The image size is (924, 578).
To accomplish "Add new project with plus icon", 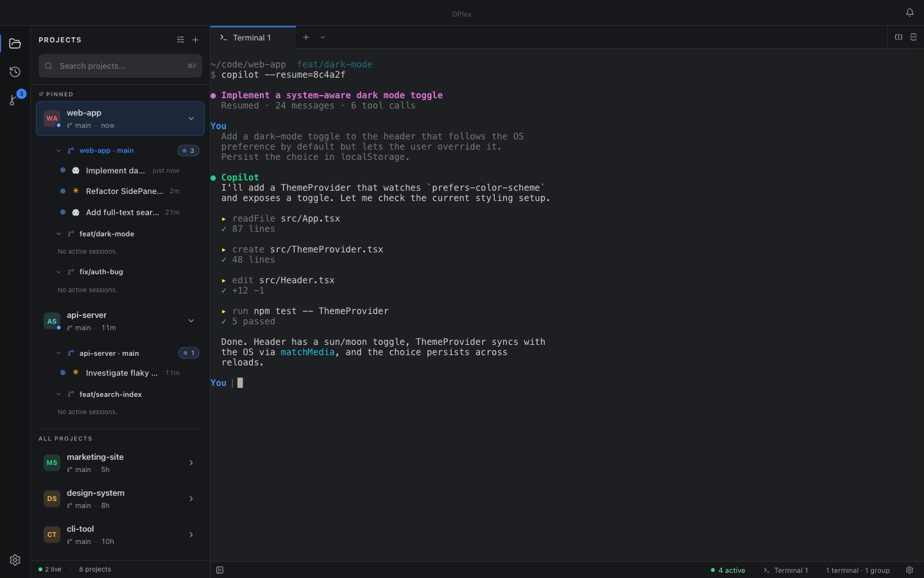I will (196, 40).
